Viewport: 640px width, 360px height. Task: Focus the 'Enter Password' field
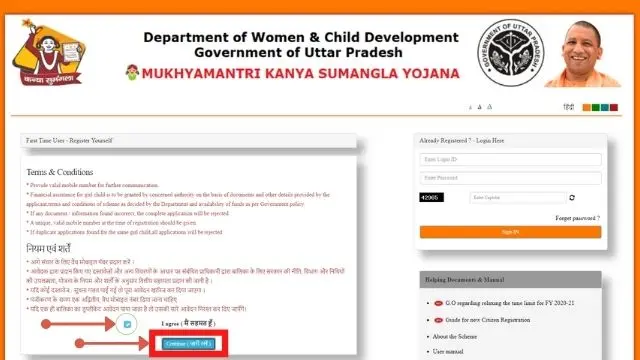[510, 178]
